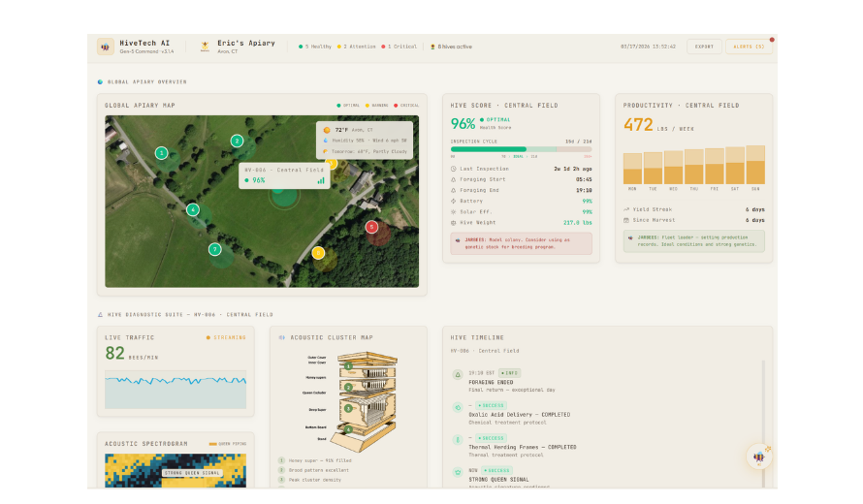Click the Inspection Cycle progress bar

(x=522, y=149)
